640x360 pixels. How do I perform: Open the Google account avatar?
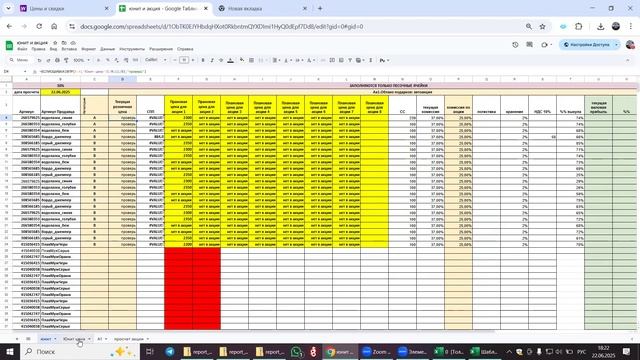pos(630,44)
